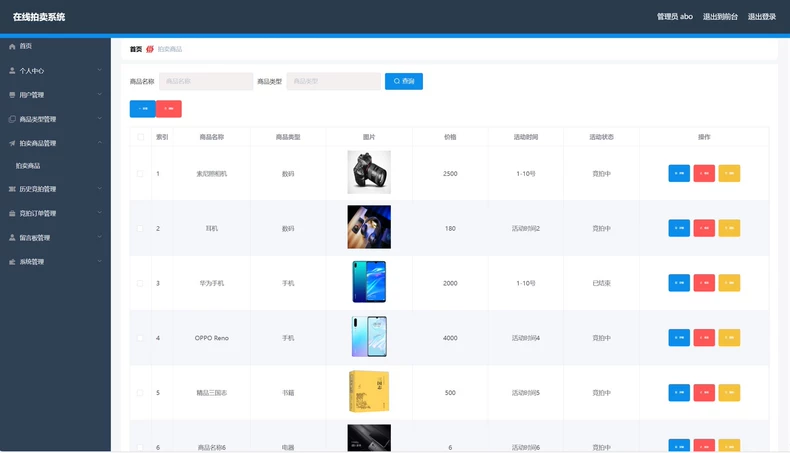Click the briefcase icon beside 竞拍订单管理
Screen dimensions: 790x453
(x=12, y=213)
